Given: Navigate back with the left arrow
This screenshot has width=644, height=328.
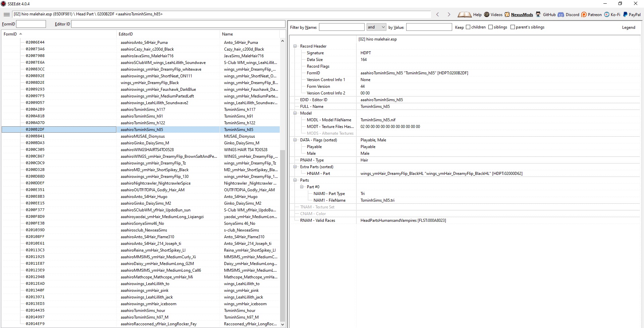Looking at the screenshot, I should click(437, 14).
